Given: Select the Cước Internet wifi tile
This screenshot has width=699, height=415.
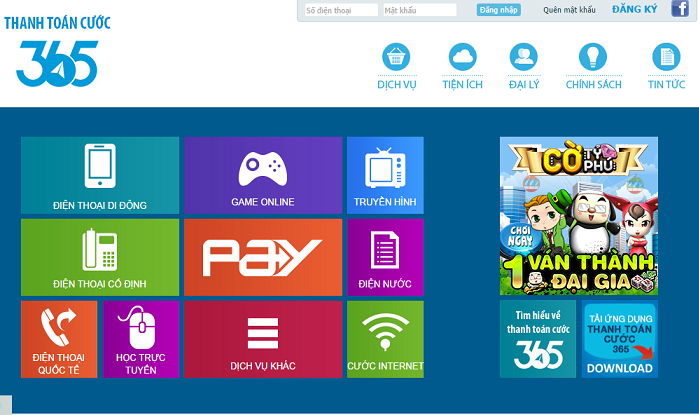Looking at the screenshot, I should coord(385,339).
